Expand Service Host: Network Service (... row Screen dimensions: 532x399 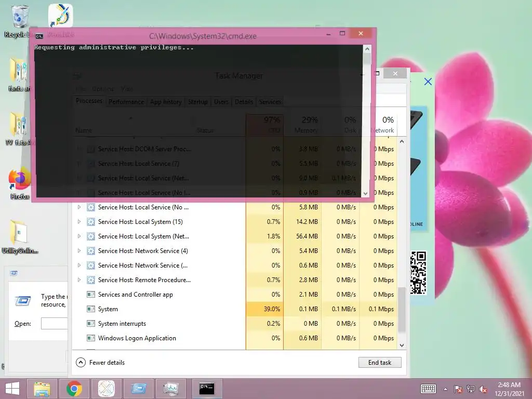tap(79, 265)
